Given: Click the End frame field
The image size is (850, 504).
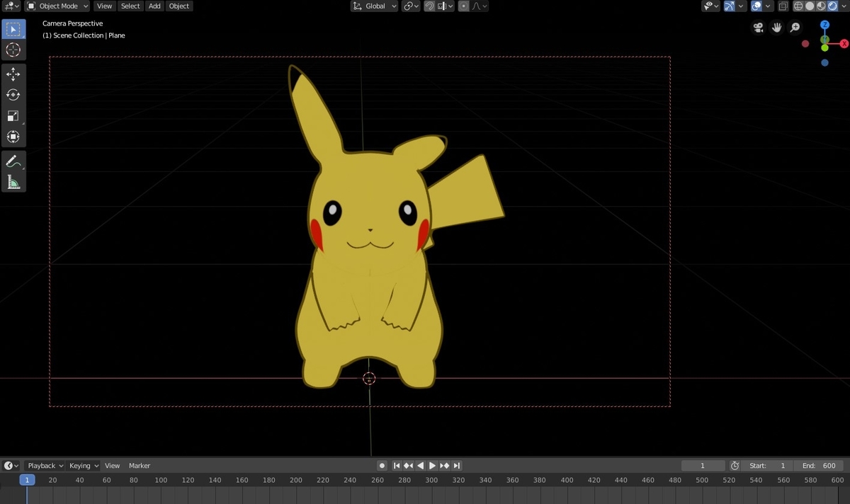Looking at the screenshot, I should pos(819,466).
